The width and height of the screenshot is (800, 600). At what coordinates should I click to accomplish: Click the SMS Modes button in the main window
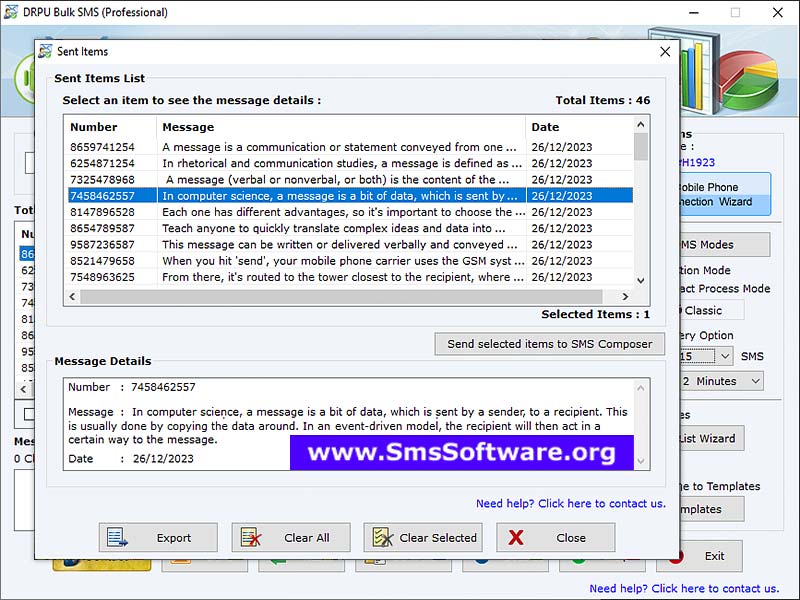click(724, 245)
